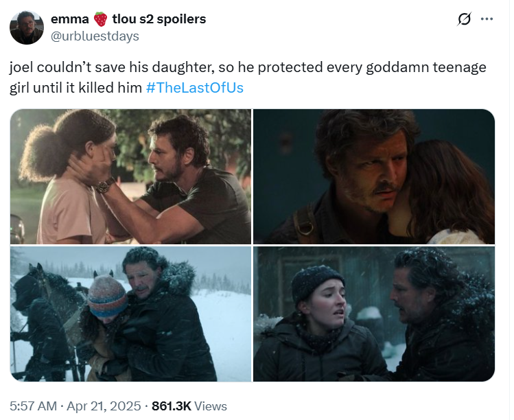Viewport: 514px width, 420px height.
Task: Visit the @urbluestdays handle link
Action: pos(95,36)
